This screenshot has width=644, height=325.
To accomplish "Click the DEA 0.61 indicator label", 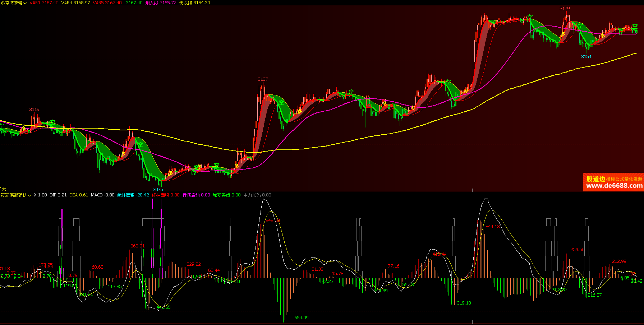I will [79, 195].
